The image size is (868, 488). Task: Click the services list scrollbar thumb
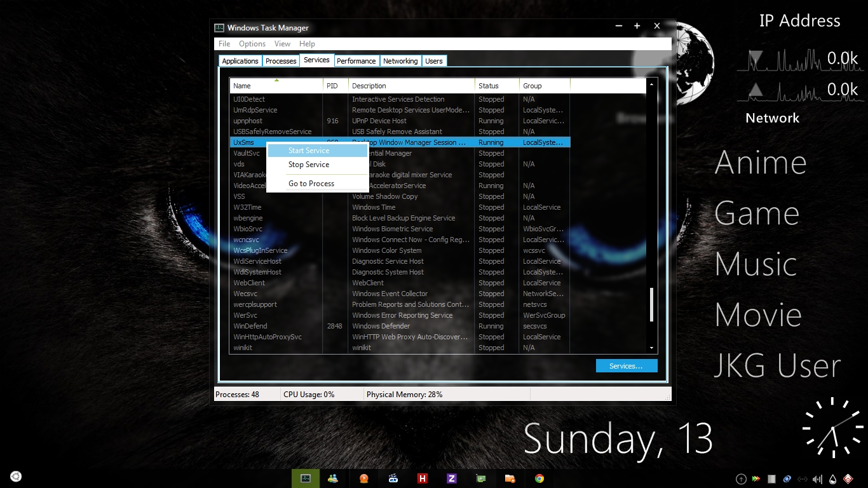pyautogui.click(x=651, y=306)
